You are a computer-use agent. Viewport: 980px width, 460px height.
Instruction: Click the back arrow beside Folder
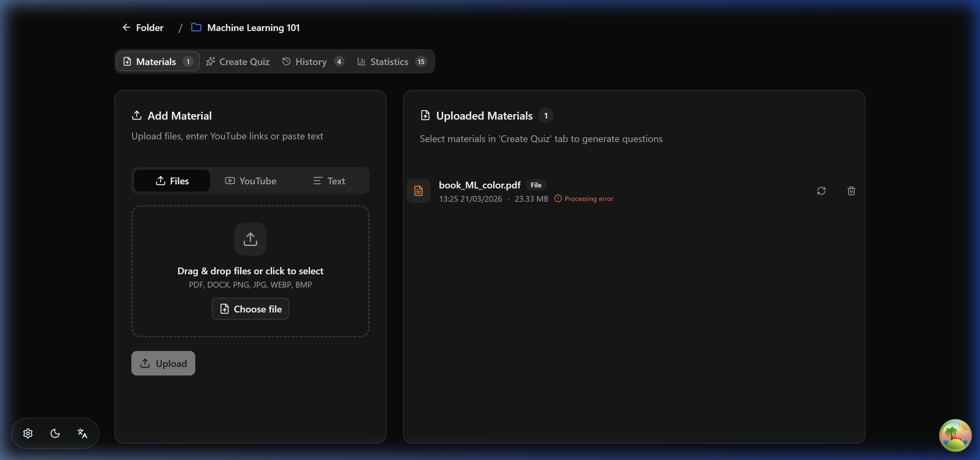point(126,27)
